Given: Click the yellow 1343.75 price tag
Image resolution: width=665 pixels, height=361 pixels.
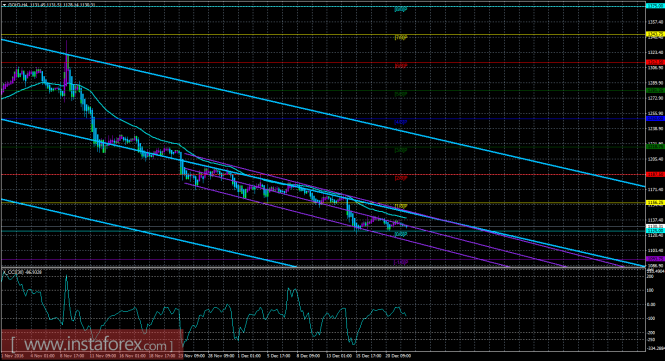Looking at the screenshot, I should (654, 34).
